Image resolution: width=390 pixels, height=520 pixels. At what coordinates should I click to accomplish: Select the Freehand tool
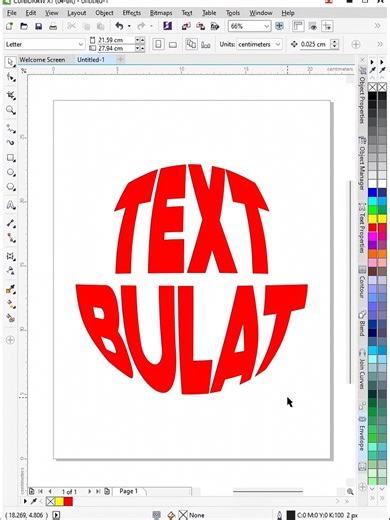tap(11, 128)
